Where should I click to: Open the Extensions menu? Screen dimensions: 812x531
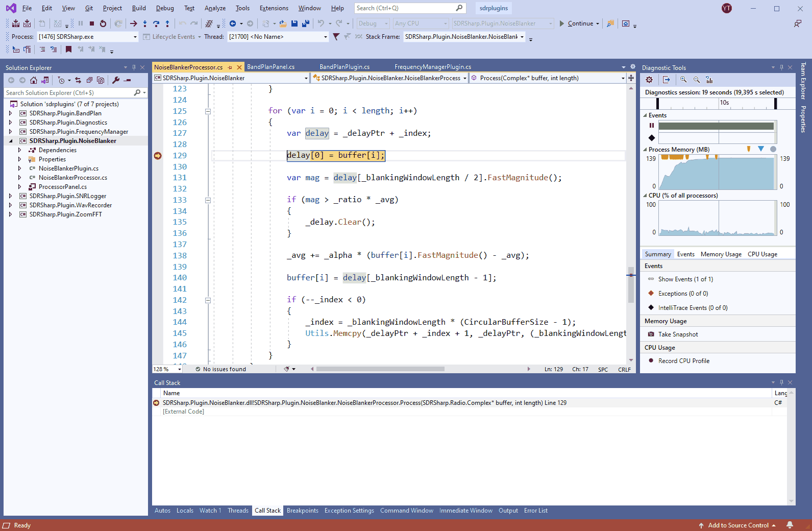click(x=274, y=8)
